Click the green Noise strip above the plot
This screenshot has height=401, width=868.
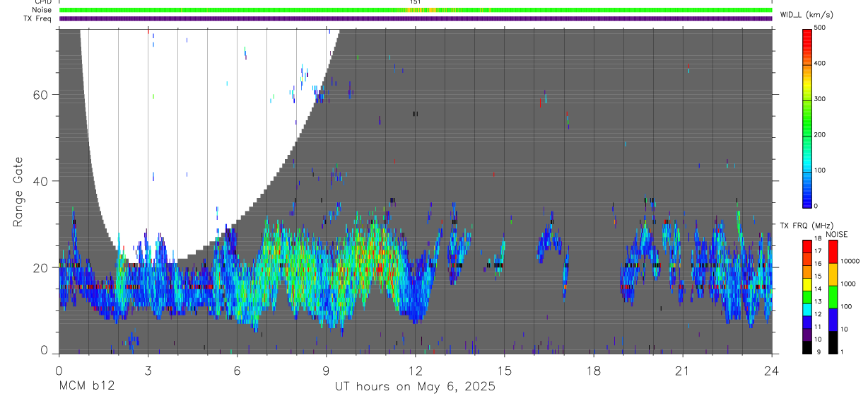416,10
